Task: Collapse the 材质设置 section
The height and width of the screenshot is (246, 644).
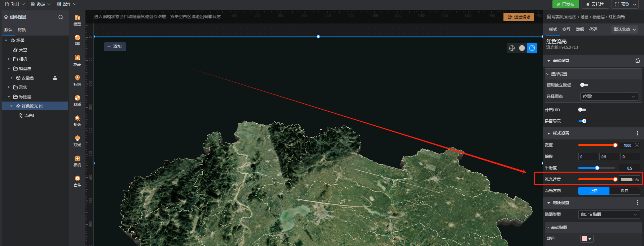Action: (549, 203)
